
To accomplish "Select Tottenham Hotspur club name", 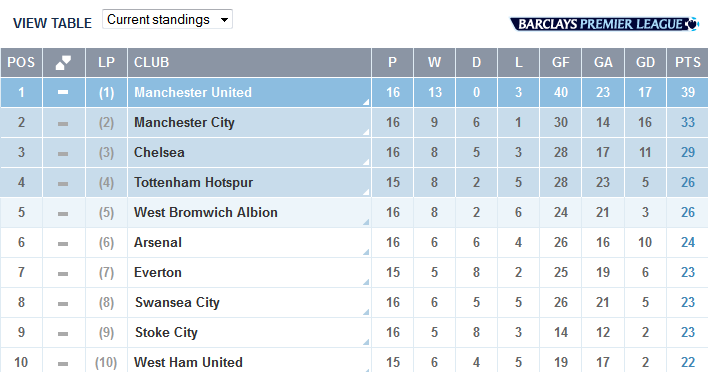I will coord(193,182).
